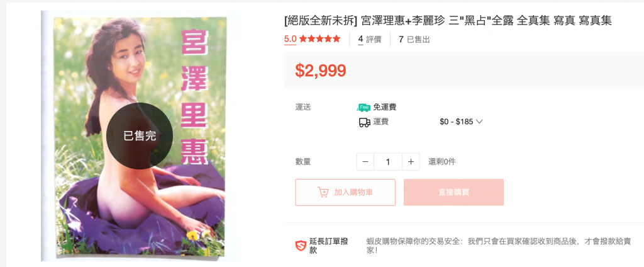This screenshot has height=267, width=644.
Task: Click the 免運費 free shipping label
Action: [385, 108]
